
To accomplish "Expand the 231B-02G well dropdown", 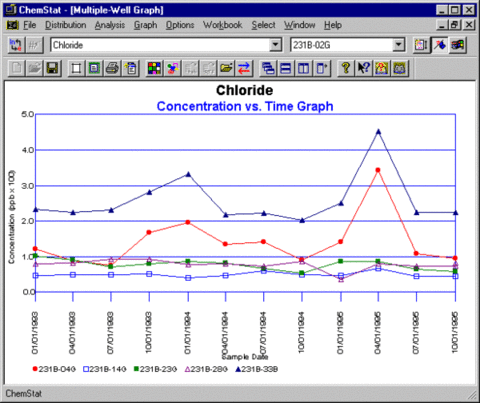I will pyautogui.click(x=399, y=45).
